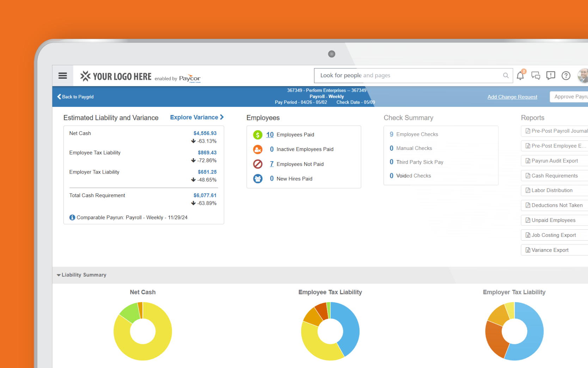Click the feedback exclamation icon

550,76
